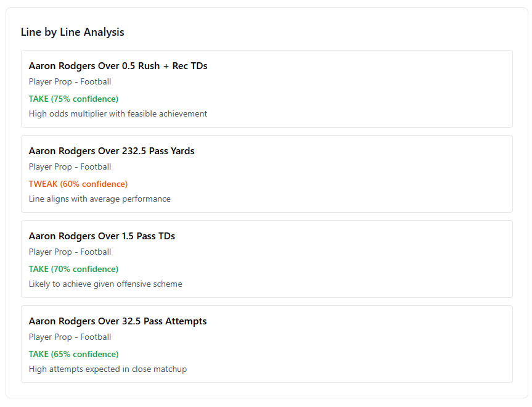Open Aaron Rodgers Over 0.5 Rush + Rec TDs title

118,66
